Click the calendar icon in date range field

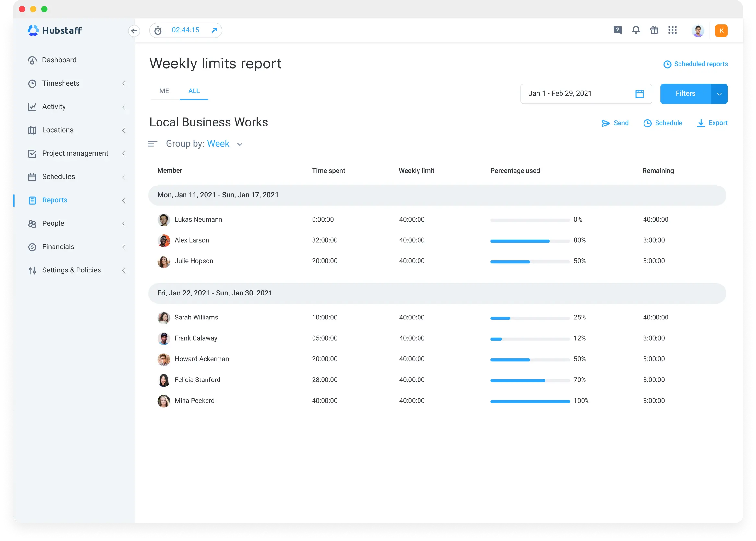click(x=640, y=94)
